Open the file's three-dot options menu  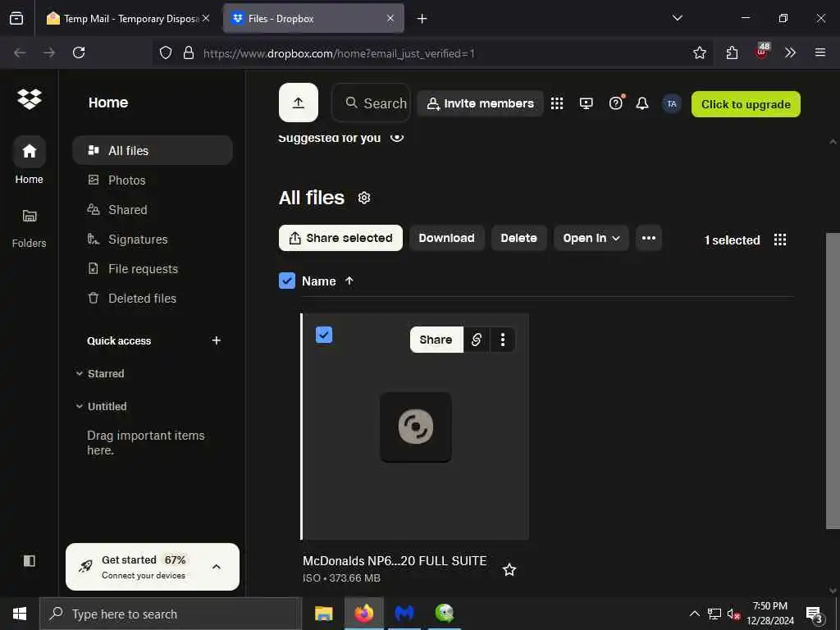(x=503, y=340)
